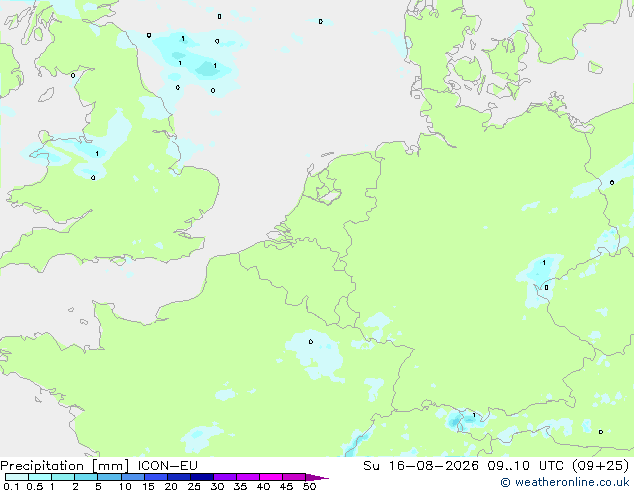Select the 0.5 mm legend color swatch
The image size is (634, 490).
click(40, 477)
